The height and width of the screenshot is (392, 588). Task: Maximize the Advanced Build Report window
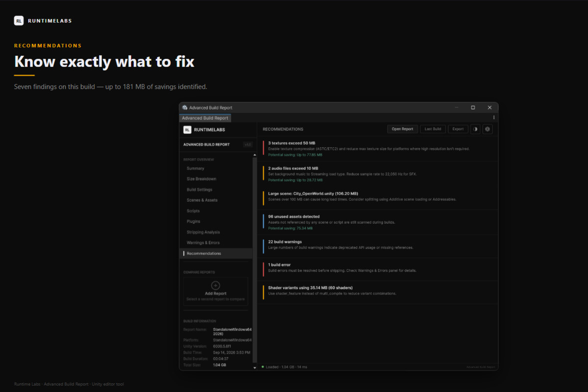click(x=473, y=107)
